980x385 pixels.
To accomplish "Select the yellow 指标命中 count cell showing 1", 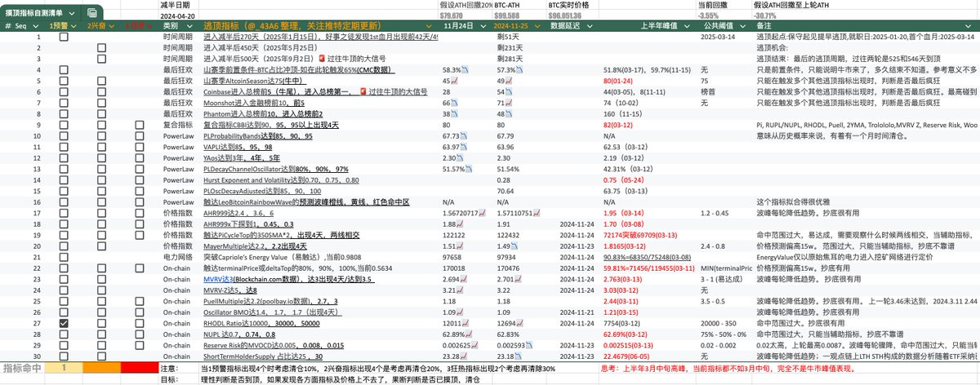I will click(x=65, y=370).
